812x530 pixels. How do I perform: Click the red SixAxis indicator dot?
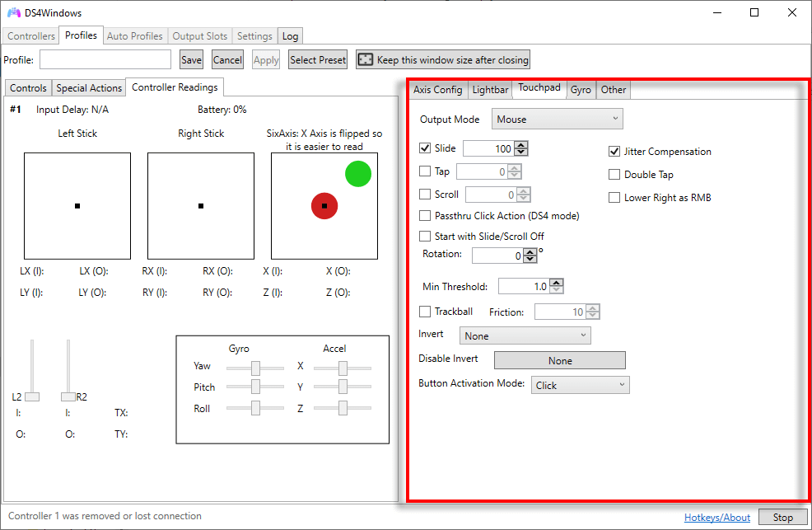pyautogui.click(x=324, y=206)
